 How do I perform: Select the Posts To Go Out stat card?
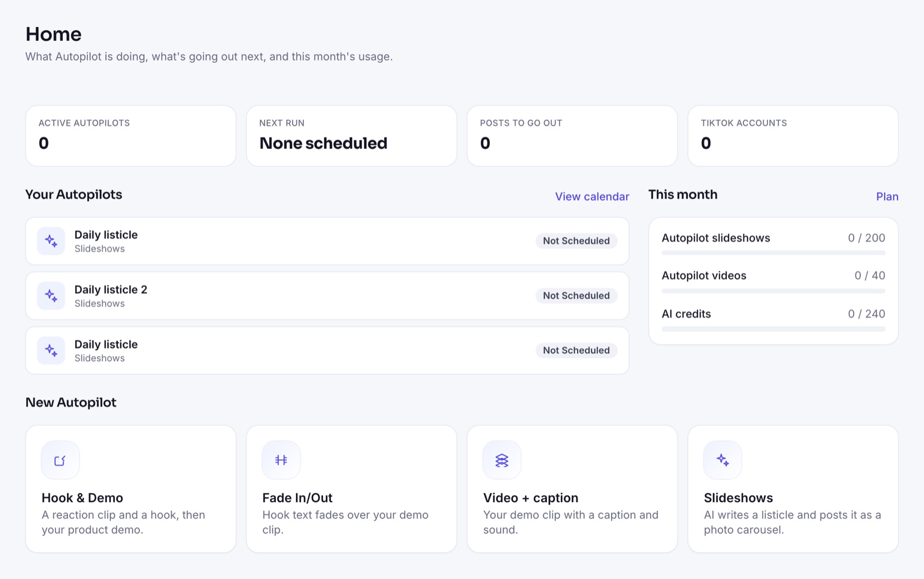coord(572,136)
